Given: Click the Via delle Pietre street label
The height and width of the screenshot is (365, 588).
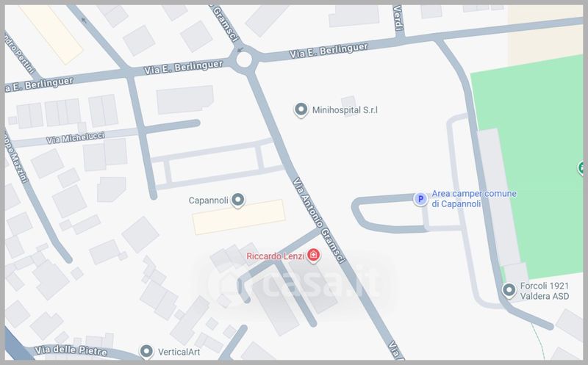Looking at the screenshot, I should tap(71, 350).
